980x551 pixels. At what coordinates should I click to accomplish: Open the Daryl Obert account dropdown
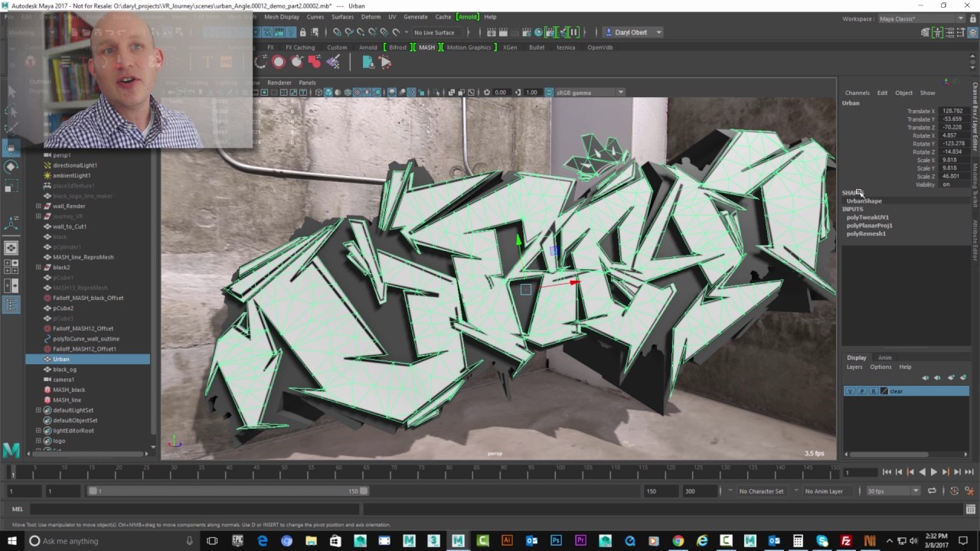633,32
